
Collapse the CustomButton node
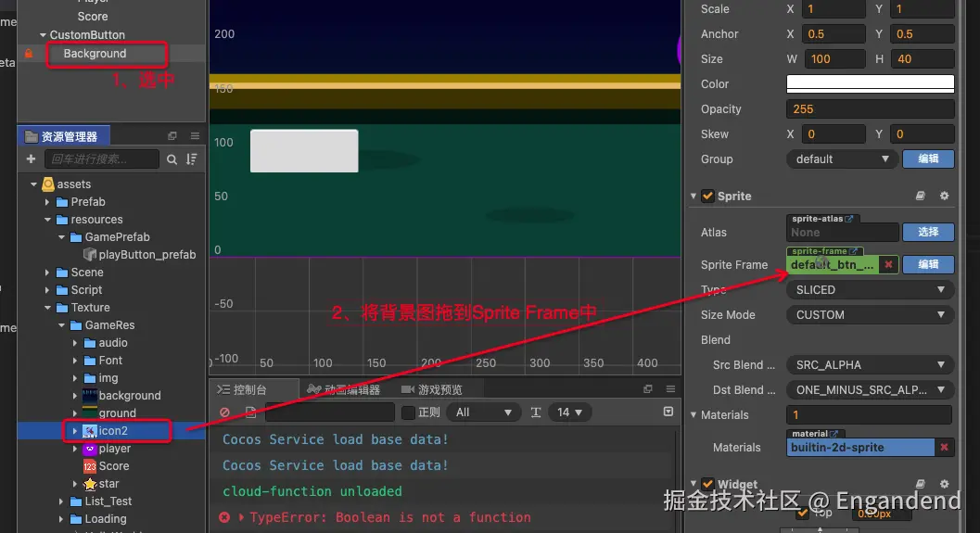43,35
